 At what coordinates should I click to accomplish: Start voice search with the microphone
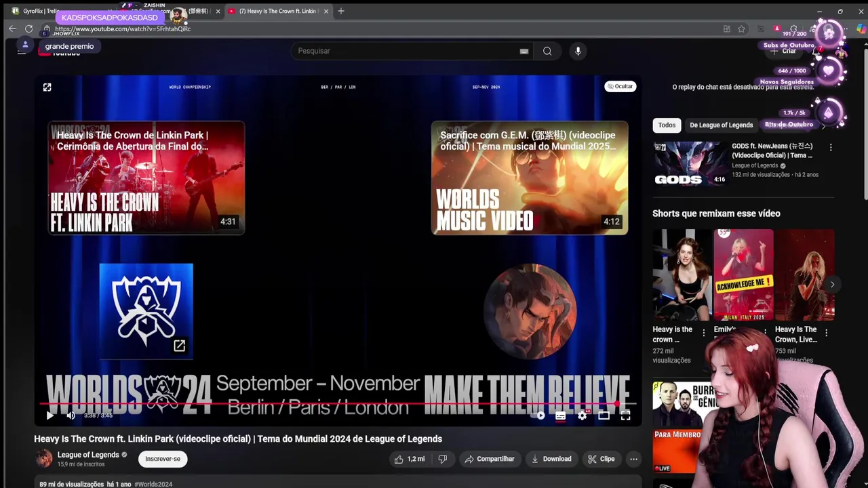(x=578, y=51)
